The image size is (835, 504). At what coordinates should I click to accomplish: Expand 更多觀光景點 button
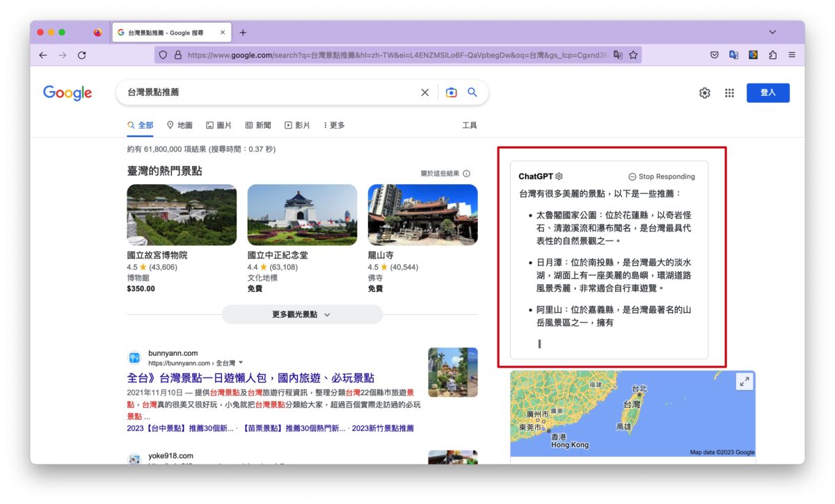tap(302, 314)
